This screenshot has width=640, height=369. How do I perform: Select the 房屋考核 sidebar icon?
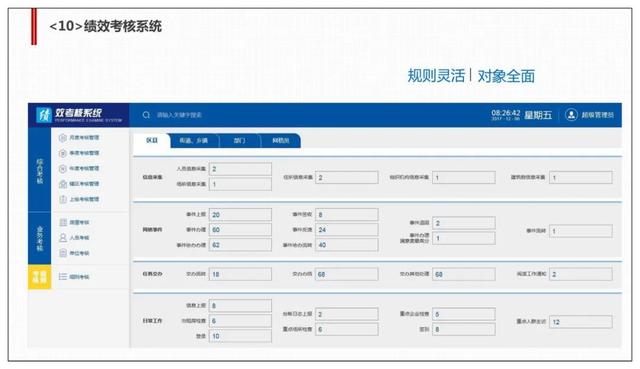tap(63, 222)
